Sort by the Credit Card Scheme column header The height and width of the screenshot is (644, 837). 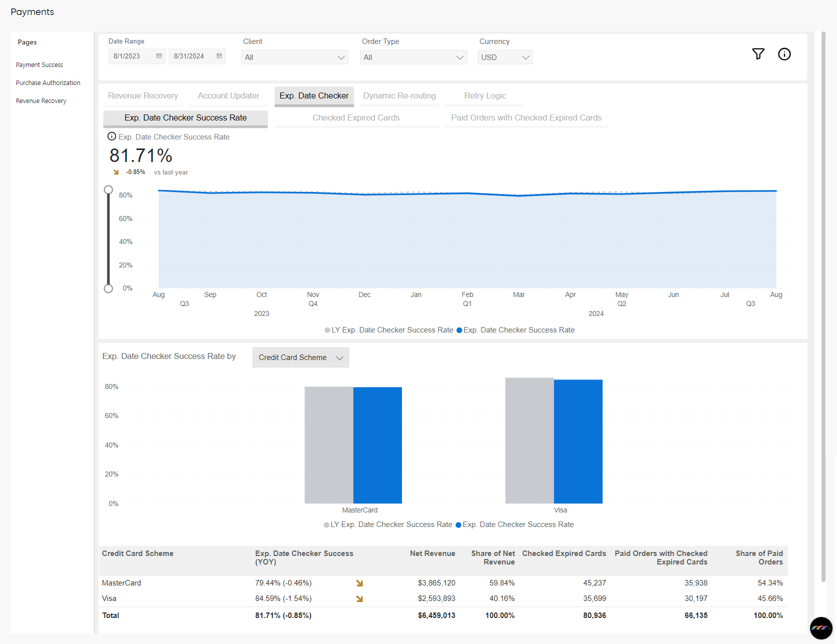[x=137, y=553]
